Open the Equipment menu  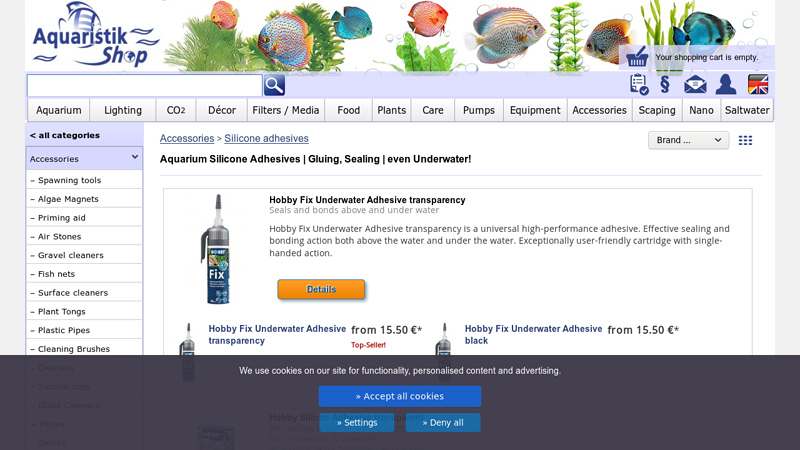(x=535, y=110)
